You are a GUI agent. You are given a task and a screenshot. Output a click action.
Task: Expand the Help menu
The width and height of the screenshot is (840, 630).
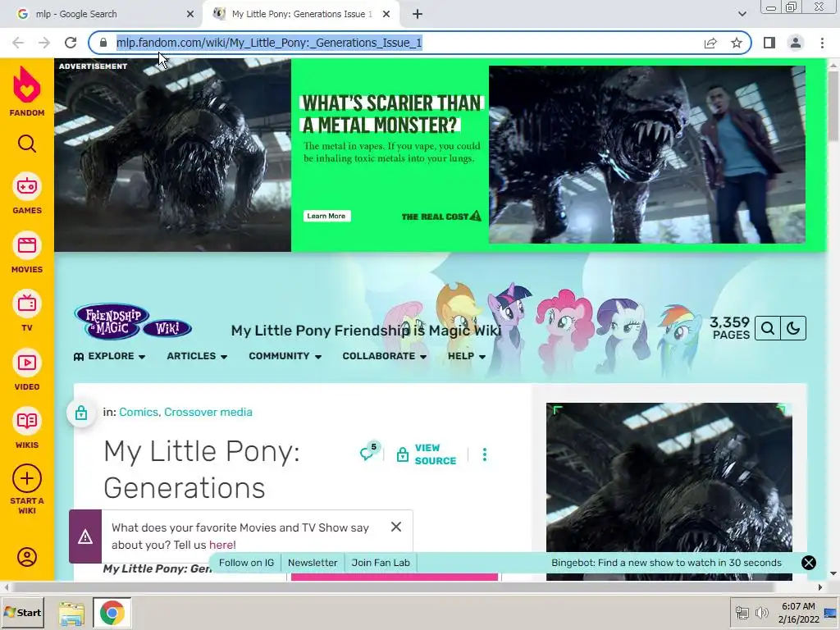[467, 356]
